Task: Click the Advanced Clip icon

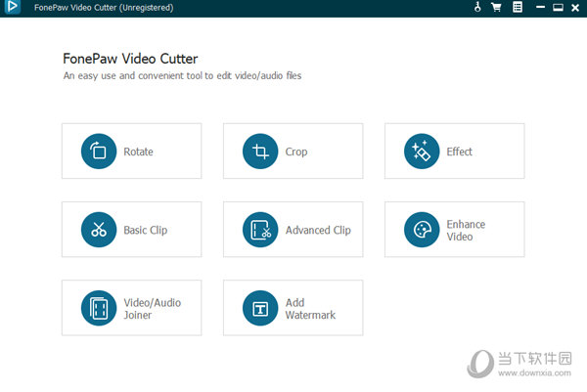Action: (260, 230)
